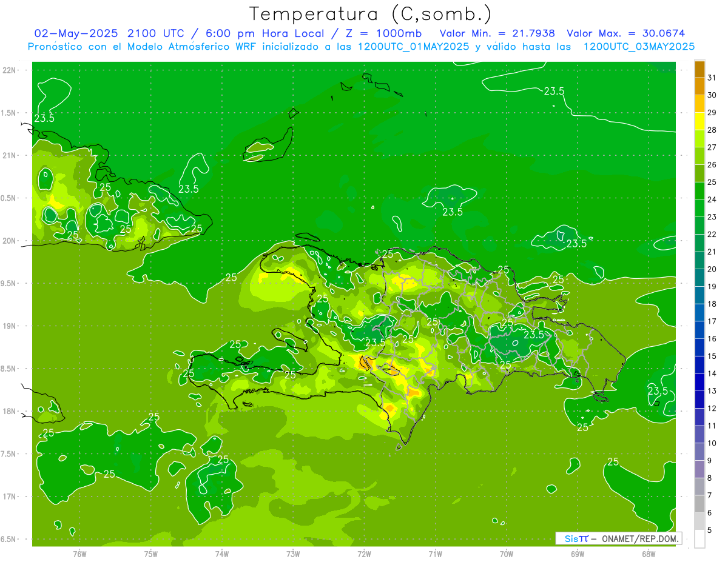
Task: Click the "75W" longitude axis label
Action: click(151, 554)
